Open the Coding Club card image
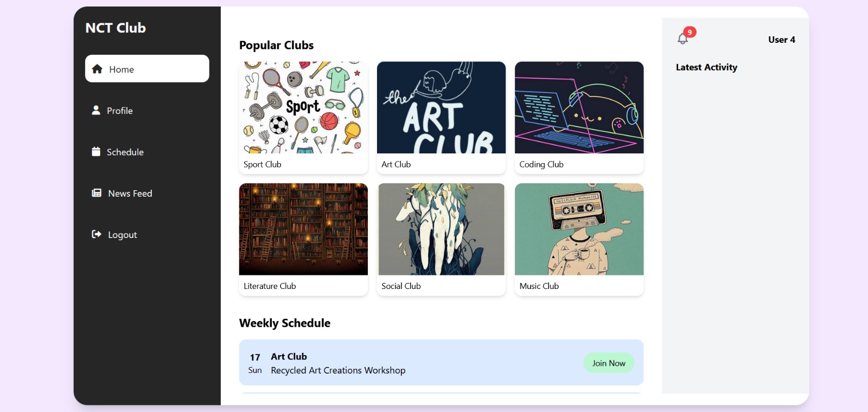The width and height of the screenshot is (868, 412). pos(579,107)
